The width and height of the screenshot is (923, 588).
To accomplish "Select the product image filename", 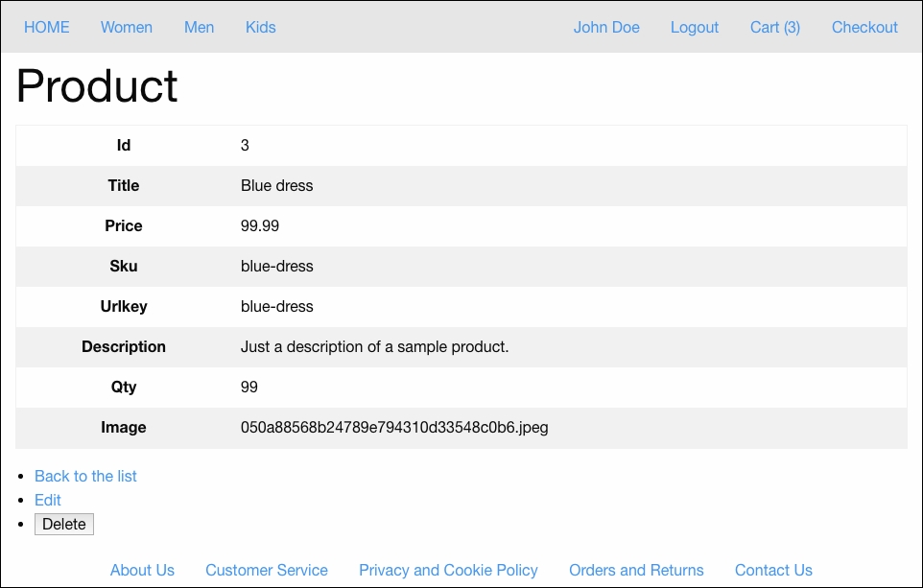I will point(394,428).
